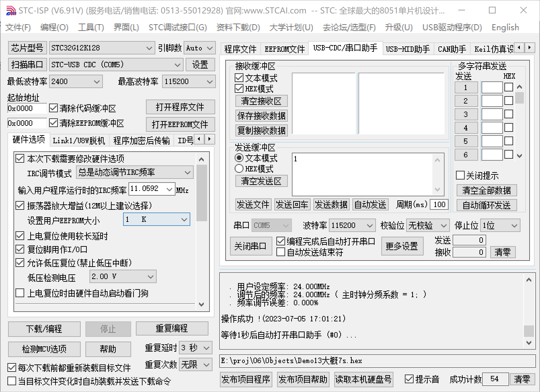The width and height of the screenshot is (540, 392).
Task: Open Link1/U8W脱机 tab
Action: point(79,140)
